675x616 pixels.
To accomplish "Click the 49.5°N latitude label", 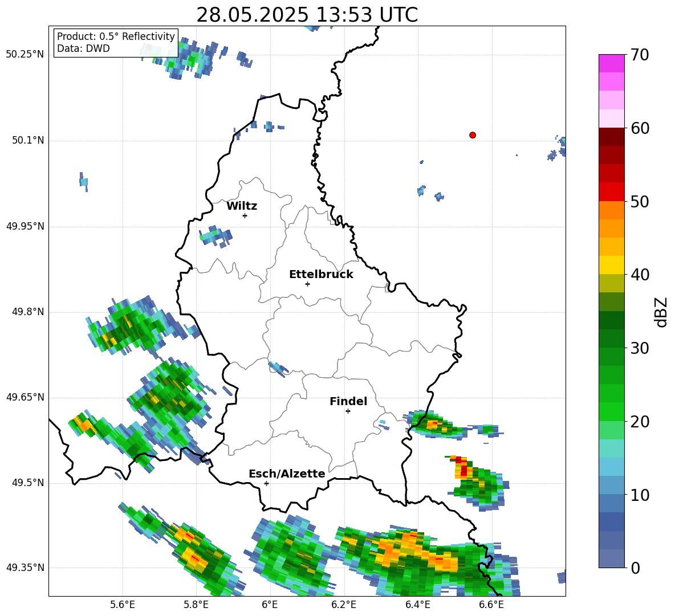I will (x=28, y=483).
